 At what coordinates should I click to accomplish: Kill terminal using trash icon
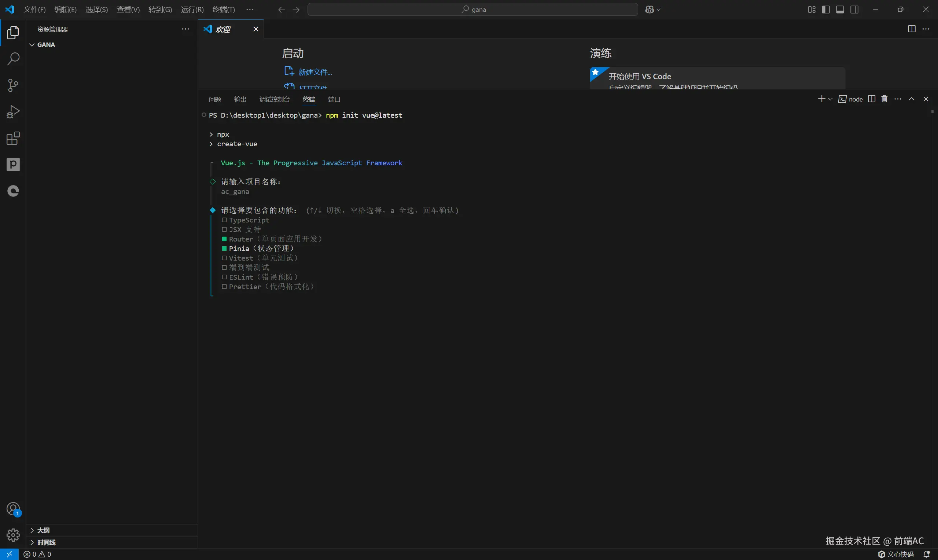click(x=884, y=99)
